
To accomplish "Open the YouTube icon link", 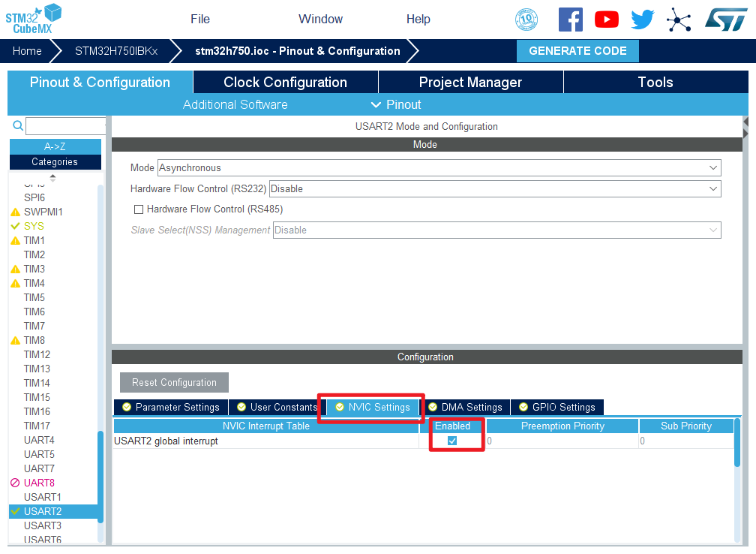I will point(606,20).
